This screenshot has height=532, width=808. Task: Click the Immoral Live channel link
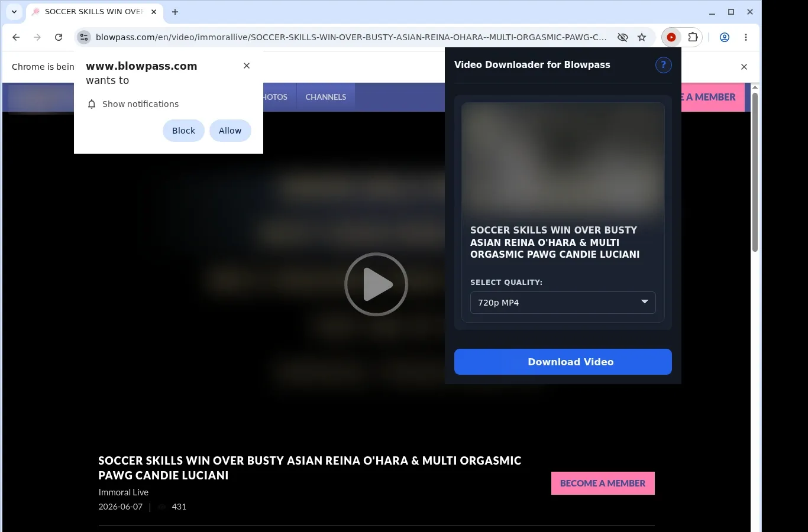124,492
